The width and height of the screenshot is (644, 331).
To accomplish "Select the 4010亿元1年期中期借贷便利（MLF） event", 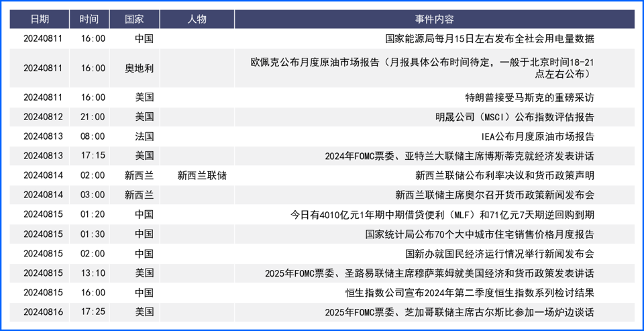I will [442, 215].
